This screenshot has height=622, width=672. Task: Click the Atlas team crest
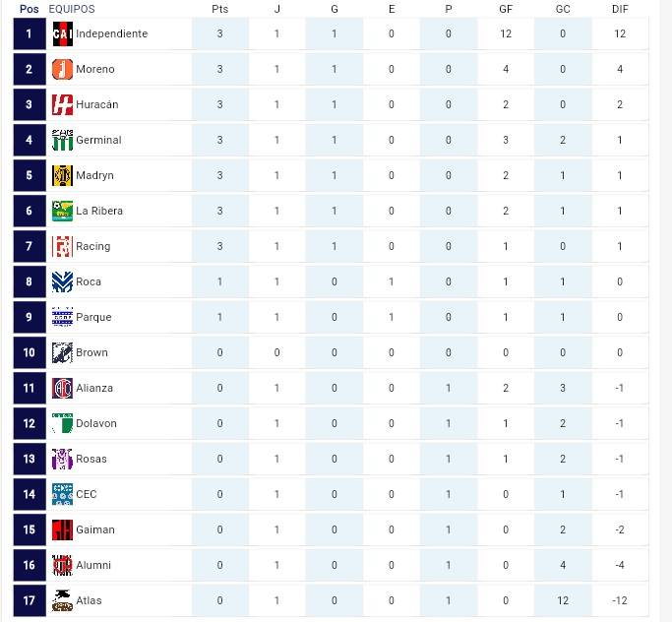tap(62, 600)
